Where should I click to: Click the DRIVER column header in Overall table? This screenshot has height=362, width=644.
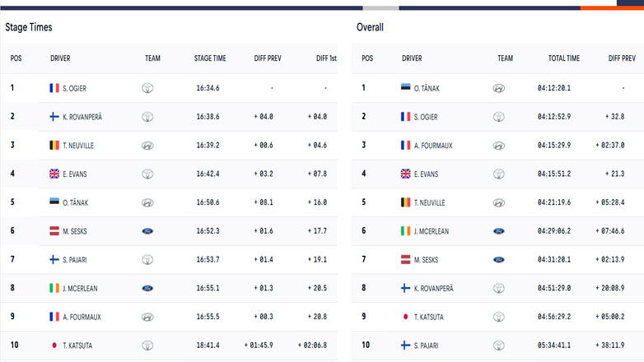(x=412, y=58)
